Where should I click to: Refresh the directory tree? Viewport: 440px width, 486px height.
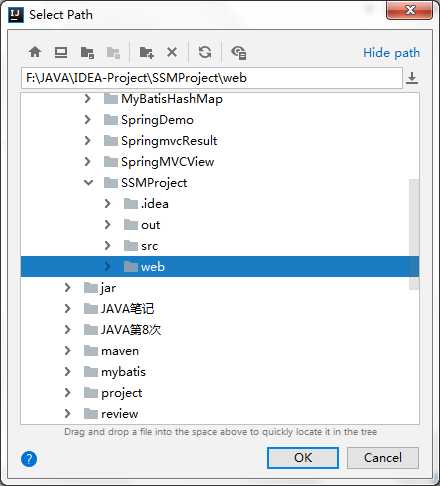point(205,52)
